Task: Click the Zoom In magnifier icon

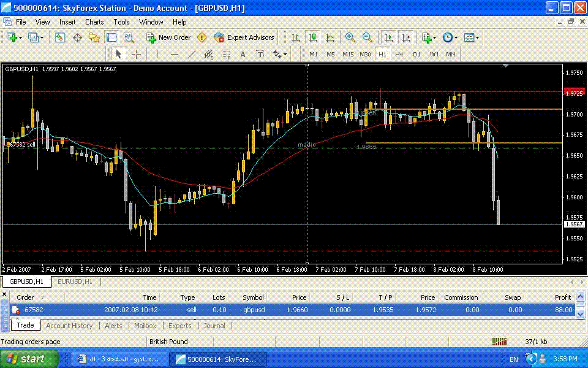Action: (x=350, y=37)
